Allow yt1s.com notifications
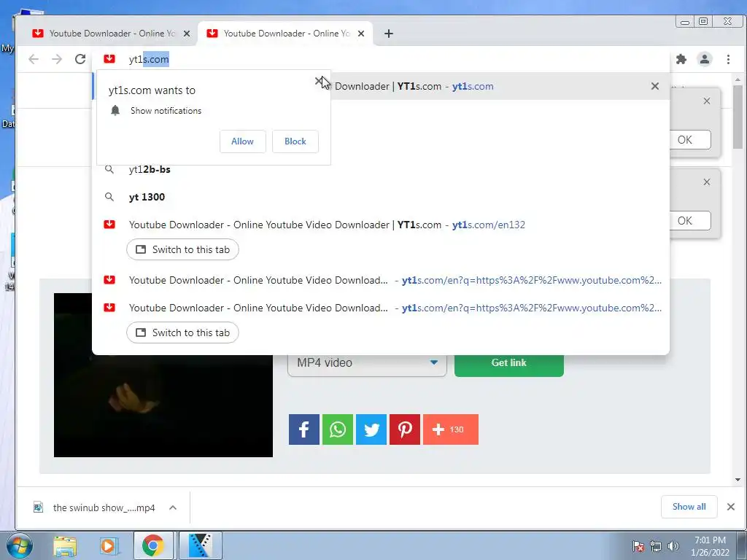This screenshot has width=747, height=560. pyautogui.click(x=242, y=141)
